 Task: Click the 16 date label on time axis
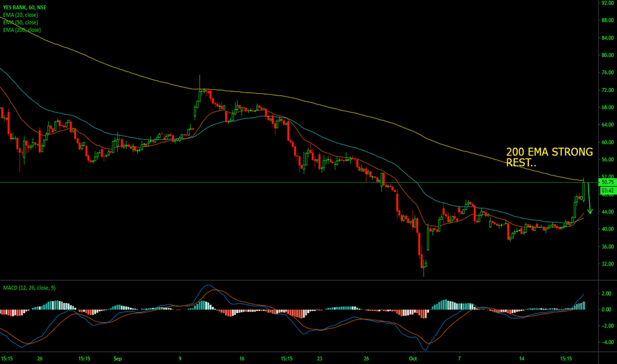242,359
